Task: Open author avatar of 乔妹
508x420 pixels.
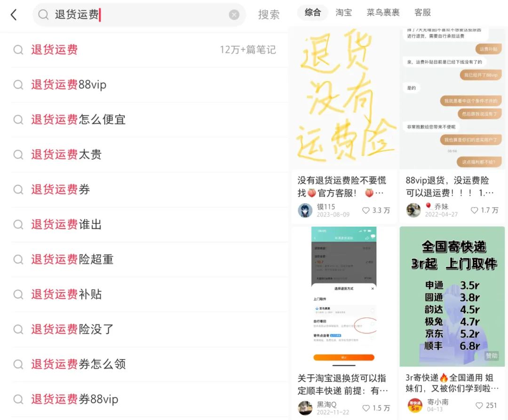Action: (x=413, y=211)
